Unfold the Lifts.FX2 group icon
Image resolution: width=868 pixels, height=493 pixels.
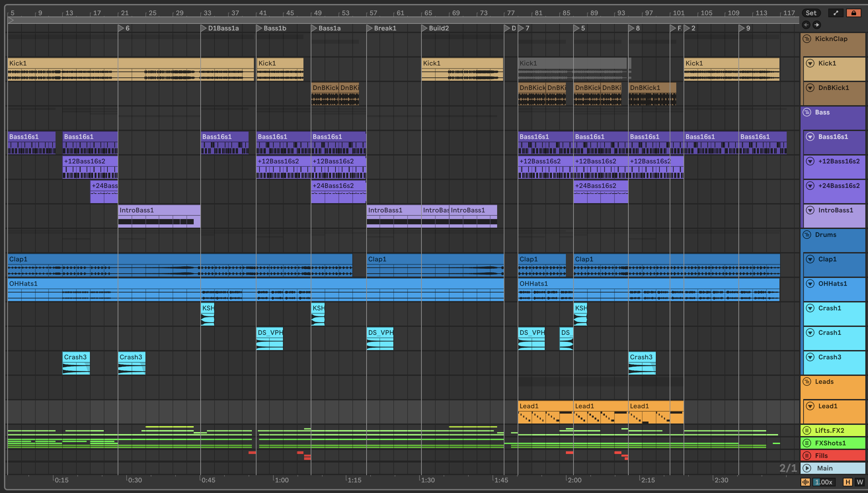807,430
